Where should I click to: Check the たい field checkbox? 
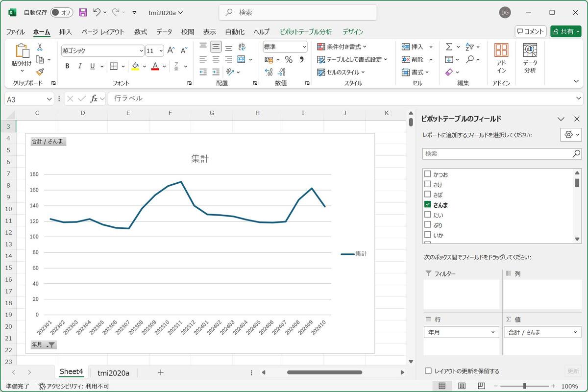click(x=427, y=215)
